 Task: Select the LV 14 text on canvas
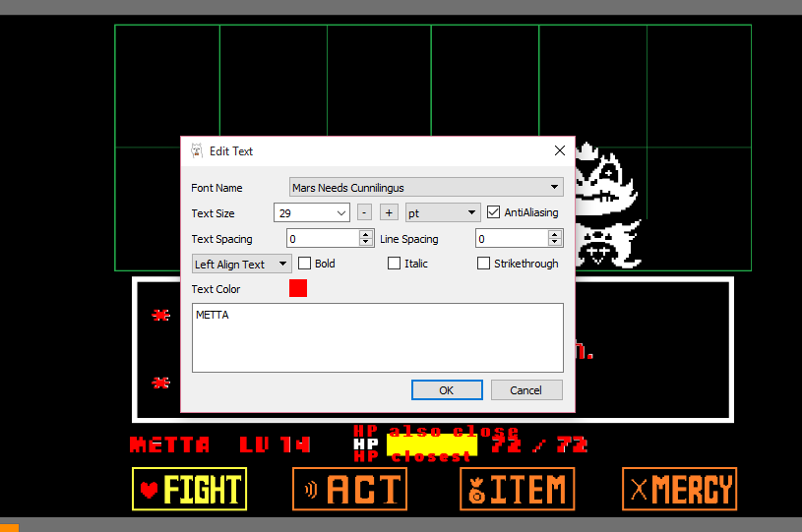coord(275,444)
